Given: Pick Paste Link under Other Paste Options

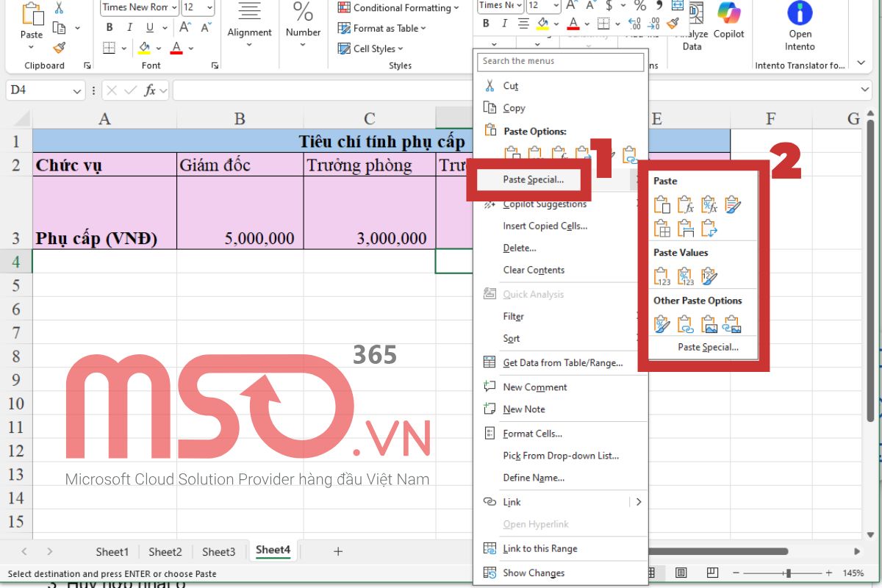Looking at the screenshot, I should click(685, 324).
